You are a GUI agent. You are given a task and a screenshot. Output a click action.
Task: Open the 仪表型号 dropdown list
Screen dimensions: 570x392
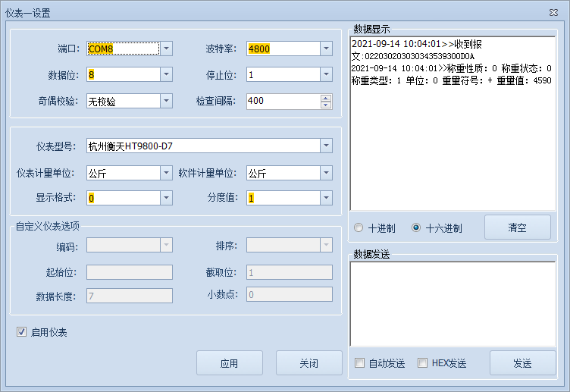[x=326, y=146]
